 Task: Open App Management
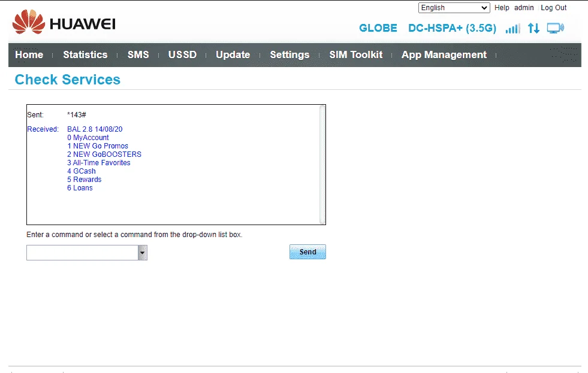pyautogui.click(x=444, y=54)
